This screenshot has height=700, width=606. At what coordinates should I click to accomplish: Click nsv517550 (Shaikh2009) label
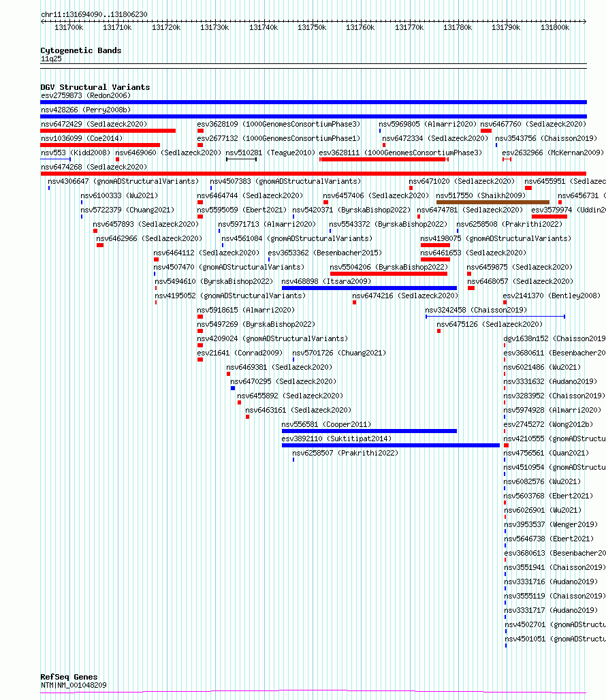click(481, 195)
